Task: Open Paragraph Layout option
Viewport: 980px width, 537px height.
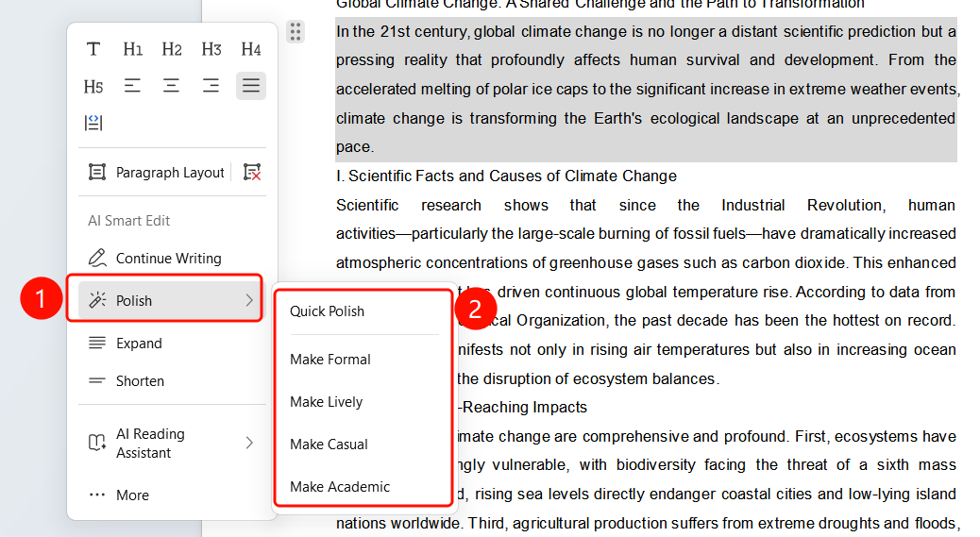Action: click(x=156, y=173)
